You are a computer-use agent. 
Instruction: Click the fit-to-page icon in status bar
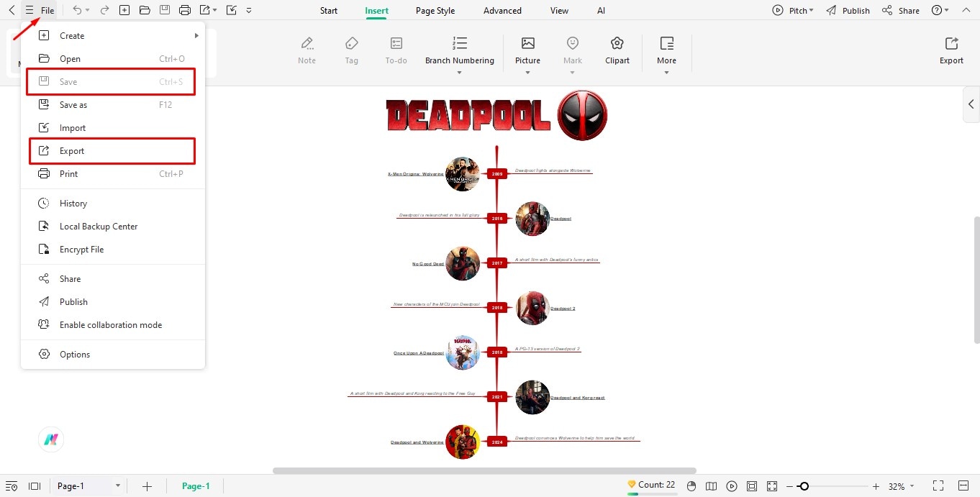coord(752,486)
